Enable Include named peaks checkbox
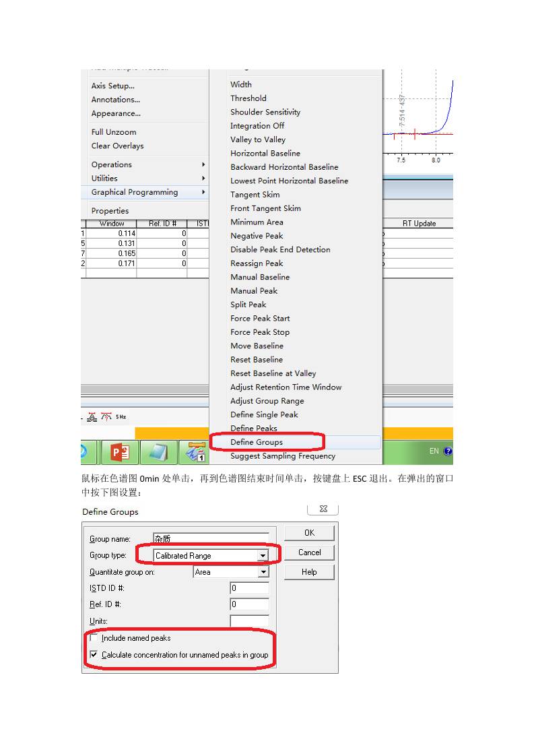Screen dimensions: 534x756 94,637
